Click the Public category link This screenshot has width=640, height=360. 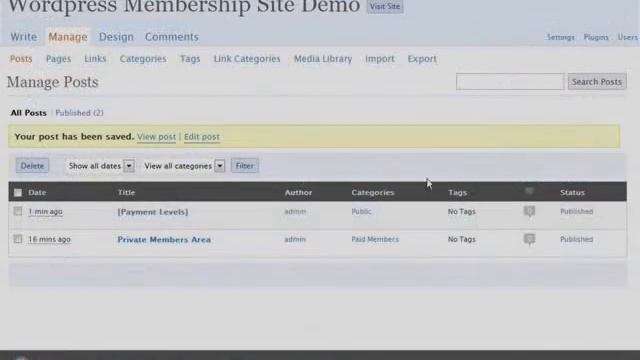tap(361, 211)
